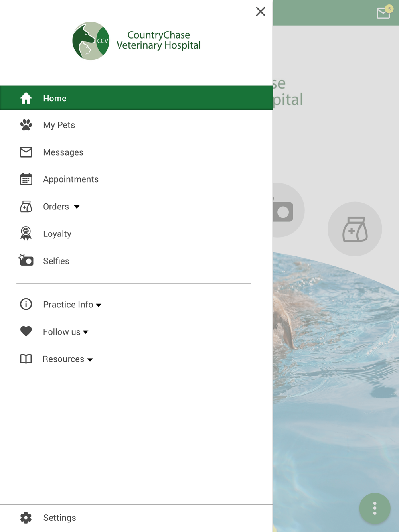
Task: Click the Orders pet food bag icon
Action: click(26, 207)
